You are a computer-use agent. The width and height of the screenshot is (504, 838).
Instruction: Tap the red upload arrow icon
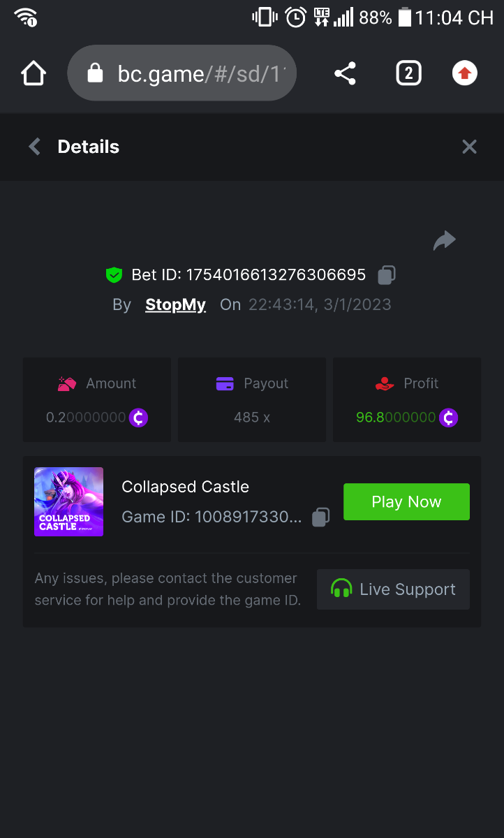click(x=465, y=73)
